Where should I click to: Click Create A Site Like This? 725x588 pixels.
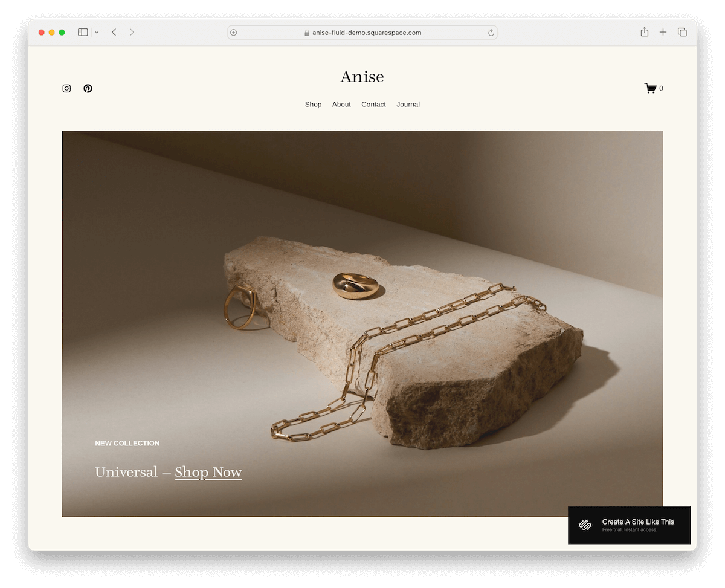[639, 522]
